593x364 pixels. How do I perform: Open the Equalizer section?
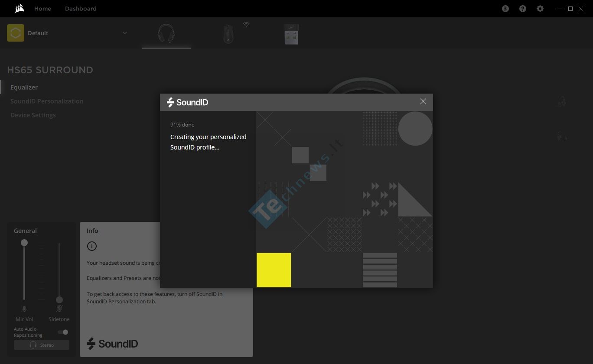(24, 87)
